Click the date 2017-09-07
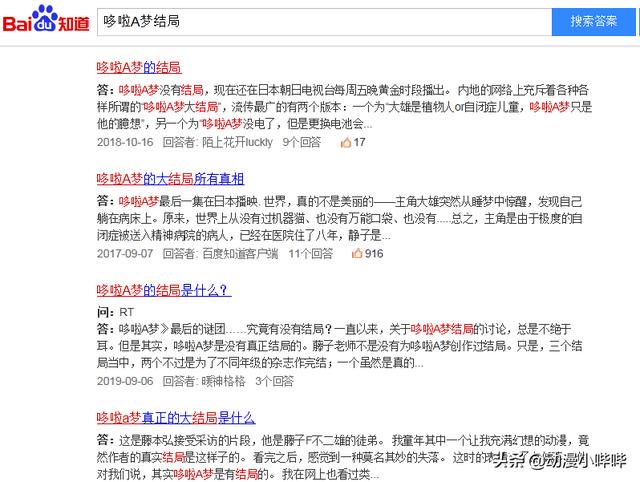 [x=125, y=254]
